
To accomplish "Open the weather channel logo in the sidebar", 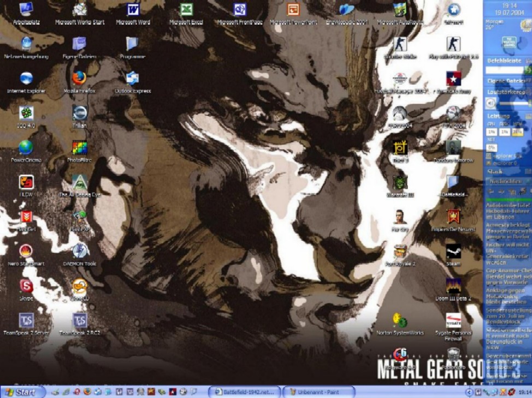I will 509,43.
